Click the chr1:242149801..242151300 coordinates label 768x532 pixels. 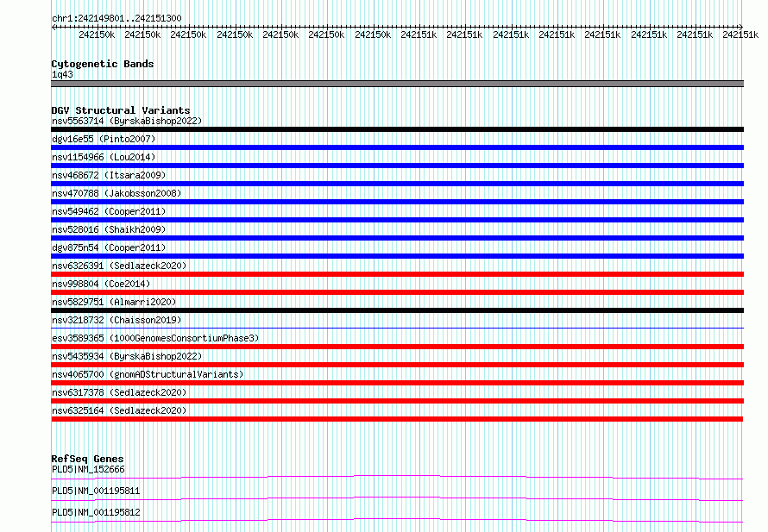[116, 18]
